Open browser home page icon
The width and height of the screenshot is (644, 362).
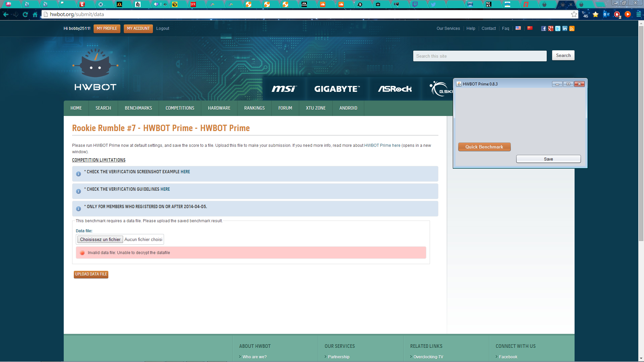(x=35, y=14)
